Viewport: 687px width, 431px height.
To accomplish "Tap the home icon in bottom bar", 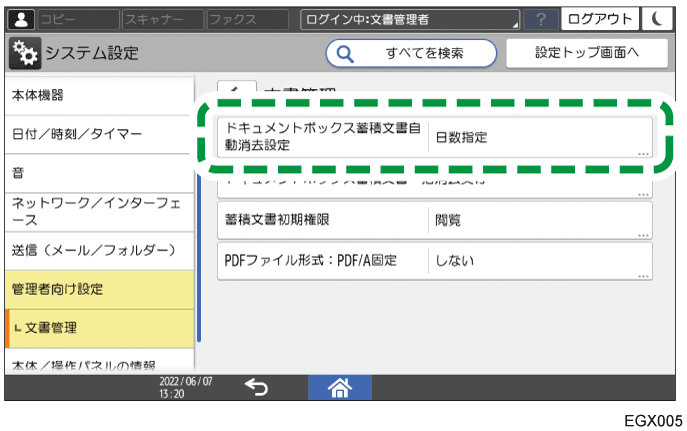I will coord(340,388).
